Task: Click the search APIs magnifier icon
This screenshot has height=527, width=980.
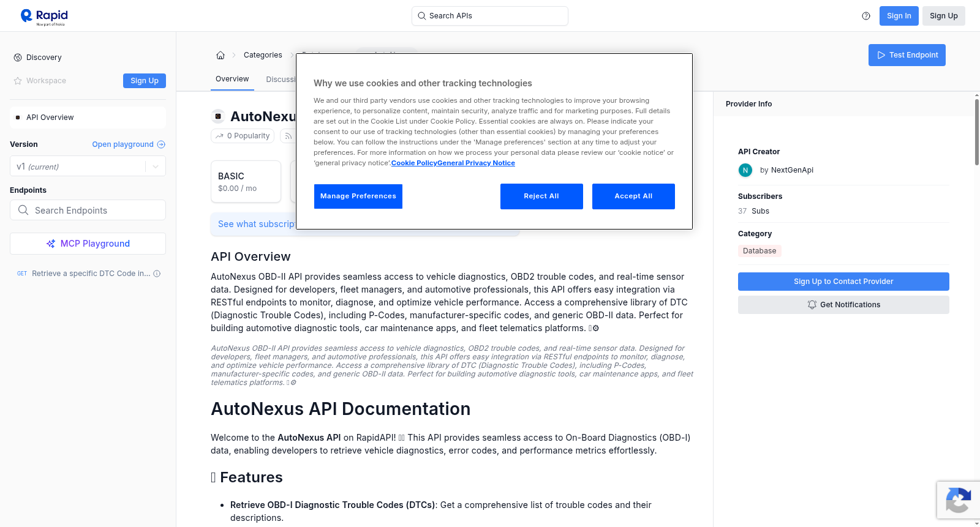Action: coord(422,16)
